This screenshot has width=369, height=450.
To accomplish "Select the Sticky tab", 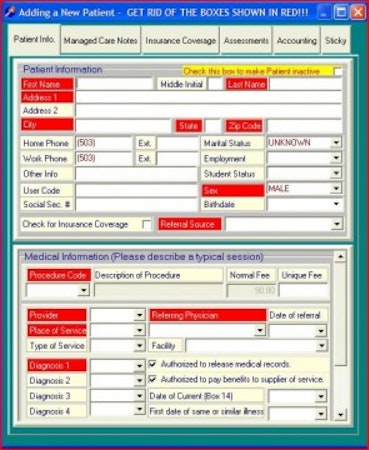I will pyautogui.click(x=336, y=41).
